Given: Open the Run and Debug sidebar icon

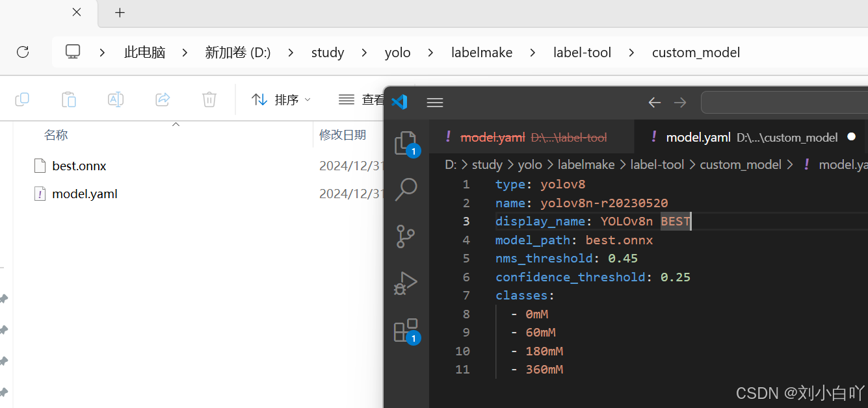Looking at the screenshot, I should 406,283.
